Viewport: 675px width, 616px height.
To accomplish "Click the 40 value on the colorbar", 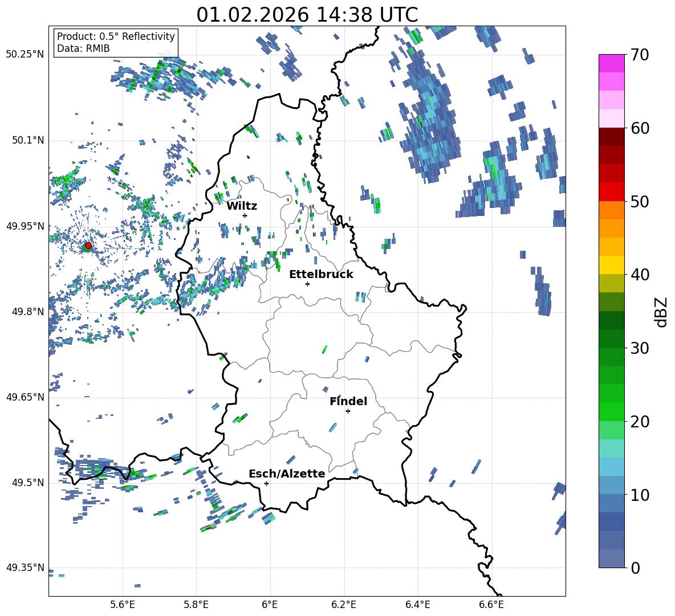I will (640, 275).
